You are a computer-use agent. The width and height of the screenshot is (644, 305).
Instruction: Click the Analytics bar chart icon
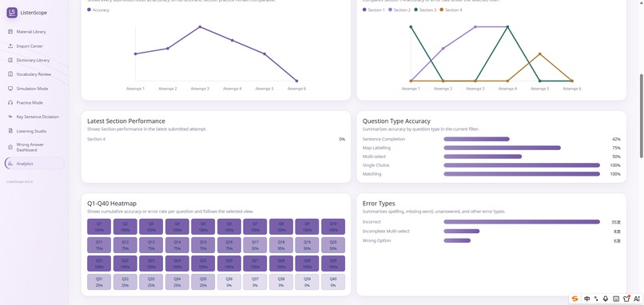tap(10, 164)
